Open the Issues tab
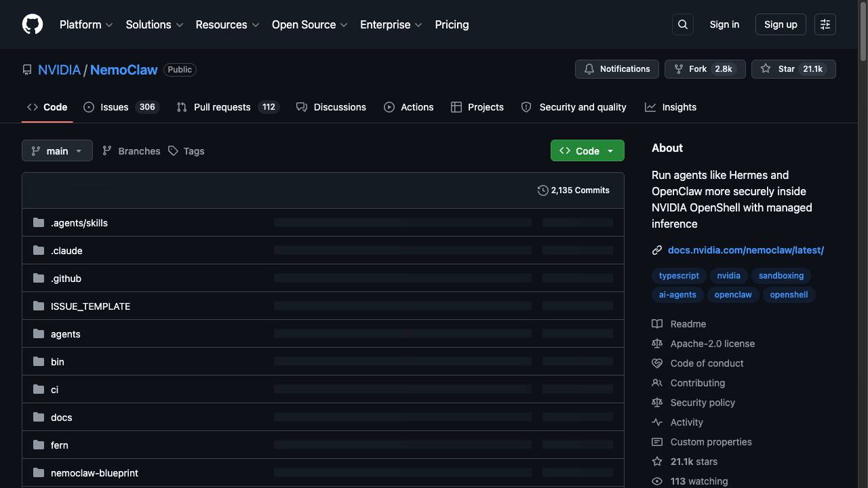Screen dimensions: 868x488 121,107
